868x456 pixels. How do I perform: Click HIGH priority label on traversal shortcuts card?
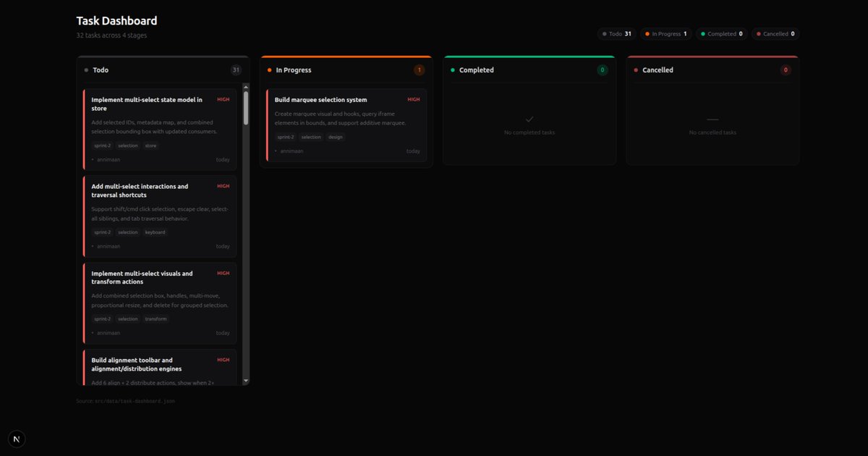click(x=224, y=186)
